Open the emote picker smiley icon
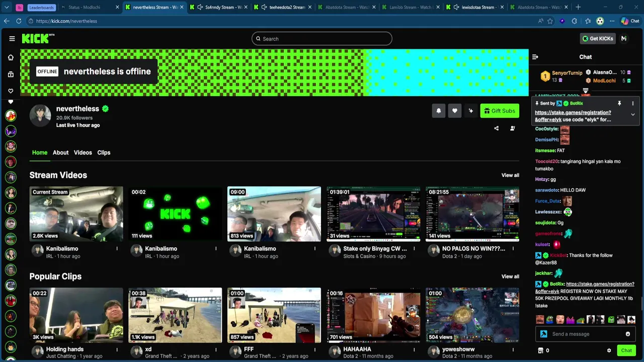This screenshot has width=644, height=362. 628,334
